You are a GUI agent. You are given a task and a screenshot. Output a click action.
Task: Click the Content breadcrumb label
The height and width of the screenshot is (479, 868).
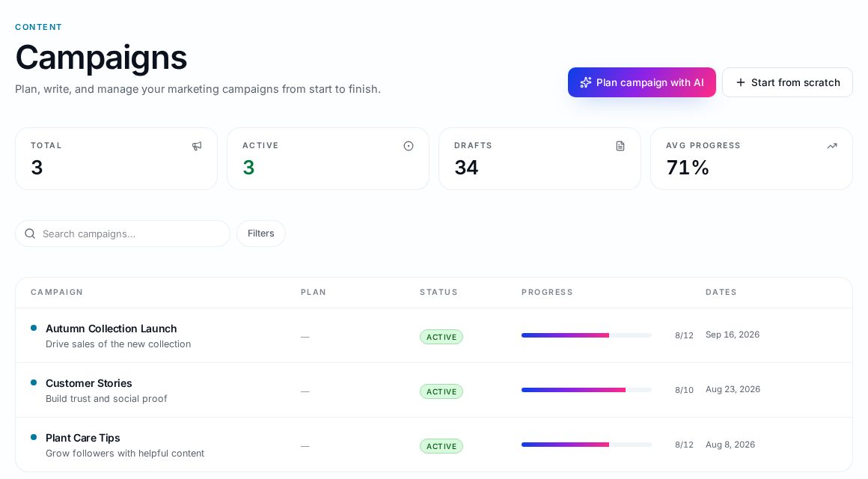pyautogui.click(x=38, y=27)
